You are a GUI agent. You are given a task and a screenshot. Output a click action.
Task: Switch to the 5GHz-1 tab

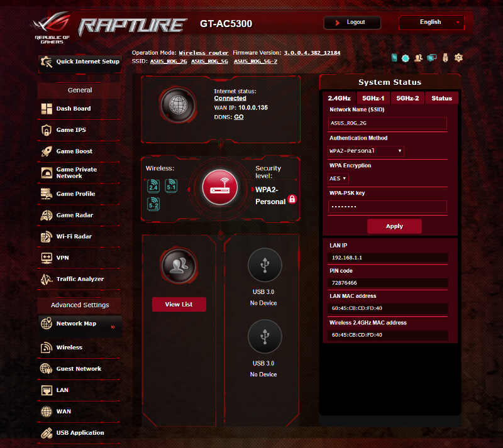click(373, 98)
